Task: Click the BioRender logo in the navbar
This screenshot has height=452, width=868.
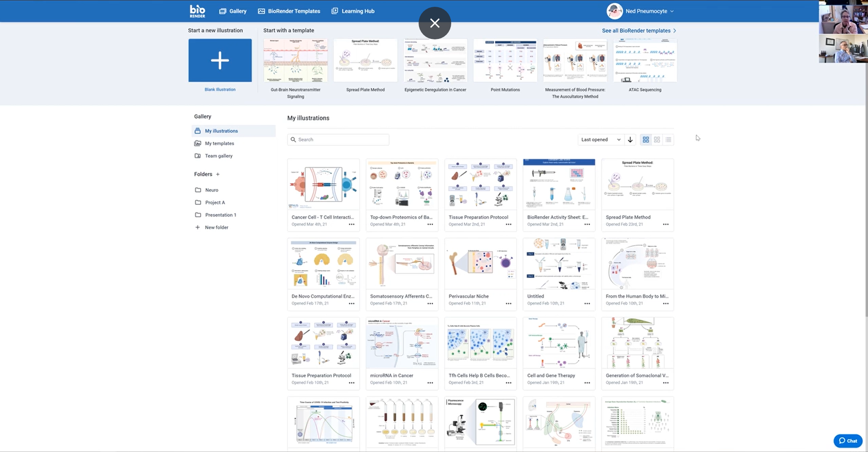Action: [x=197, y=10]
